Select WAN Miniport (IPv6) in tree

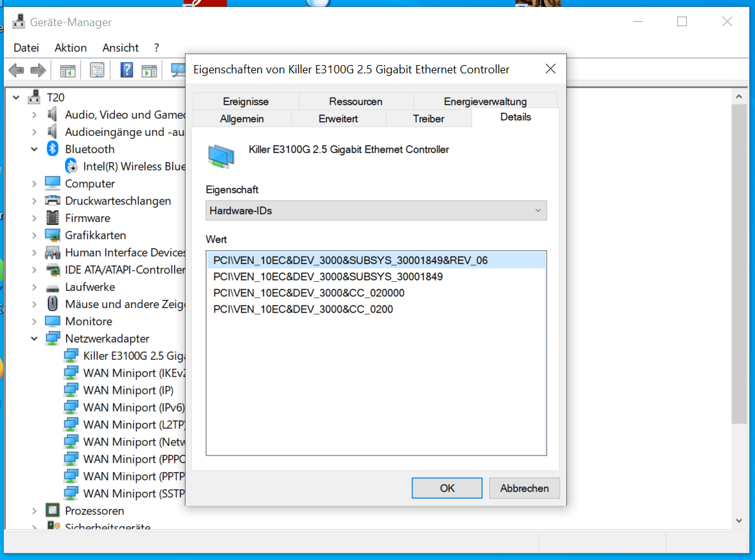pos(134,408)
